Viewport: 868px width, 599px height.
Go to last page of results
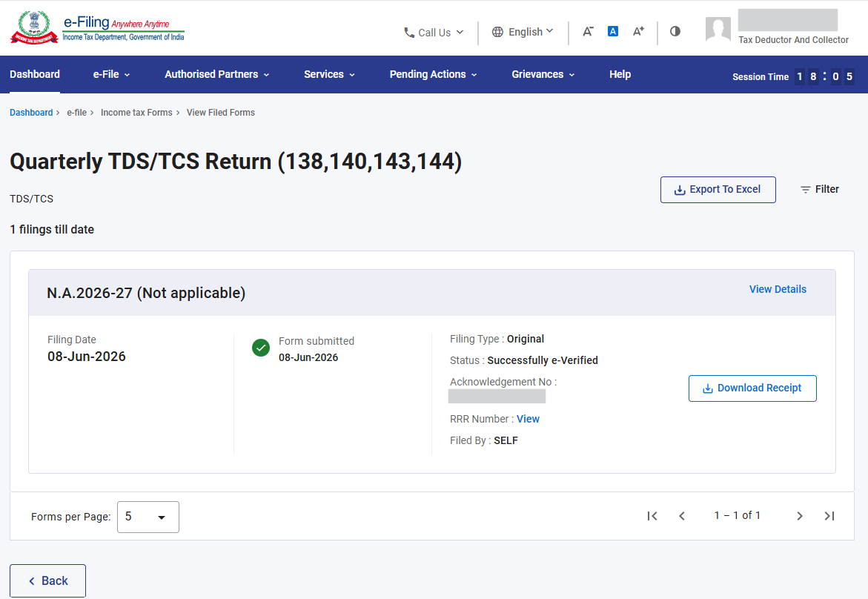829,516
